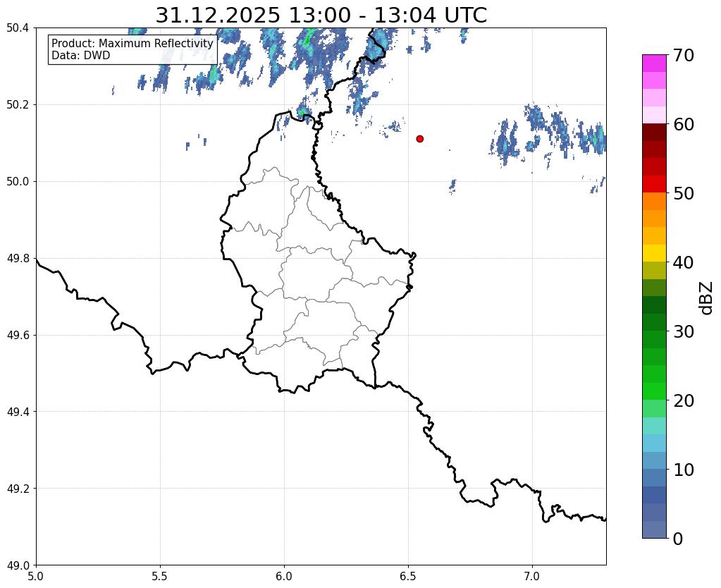Select the 'Data: DWD' label

tap(81, 55)
